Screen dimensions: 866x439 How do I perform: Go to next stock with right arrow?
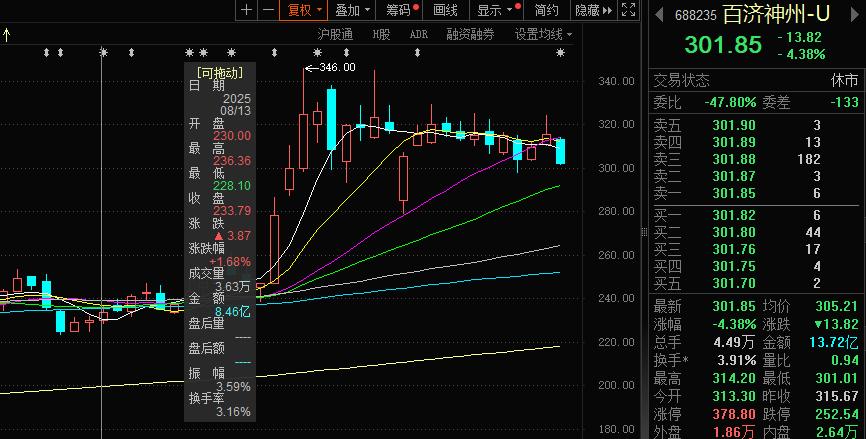tap(857, 16)
